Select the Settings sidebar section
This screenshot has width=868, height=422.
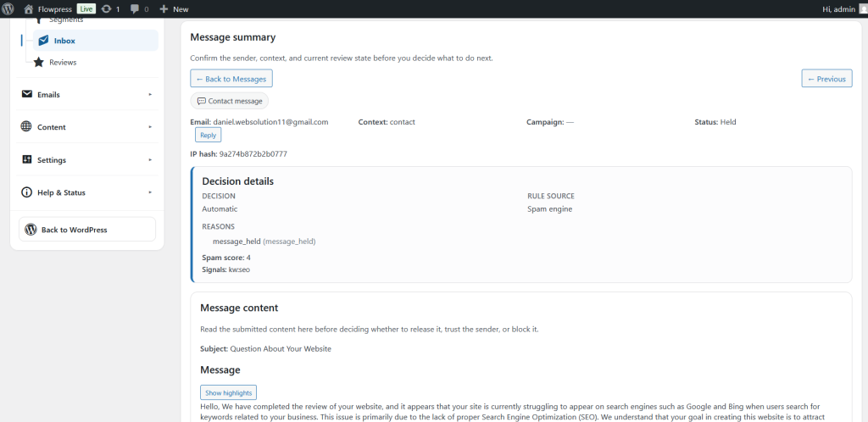coord(87,160)
